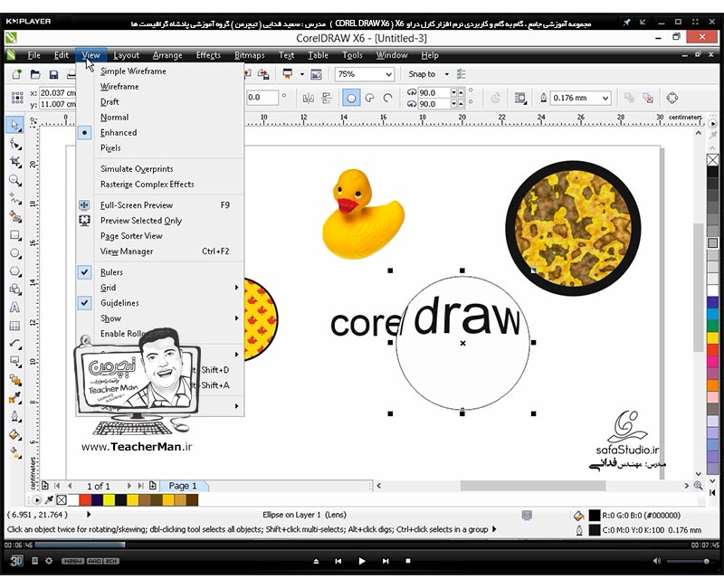The height and width of the screenshot is (588, 724).
Task: Select the Color Eyedropper tool
Action: 15,398
